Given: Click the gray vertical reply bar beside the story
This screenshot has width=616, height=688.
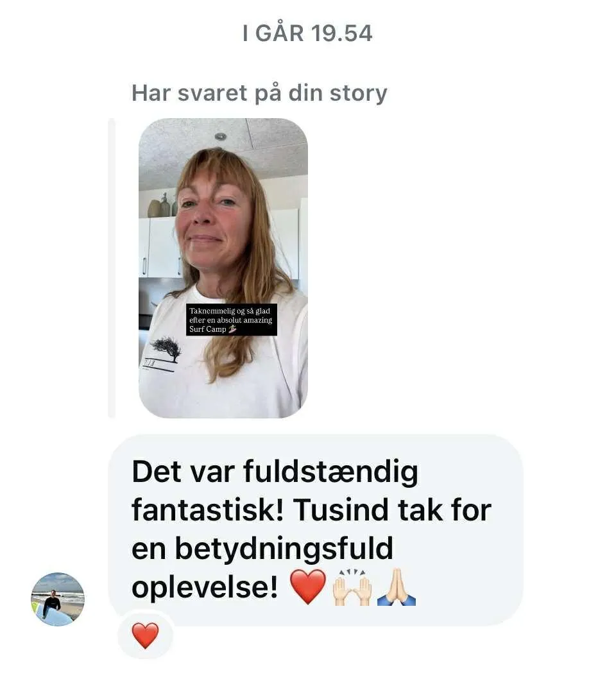Looking at the screenshot, I should (112, 268).
